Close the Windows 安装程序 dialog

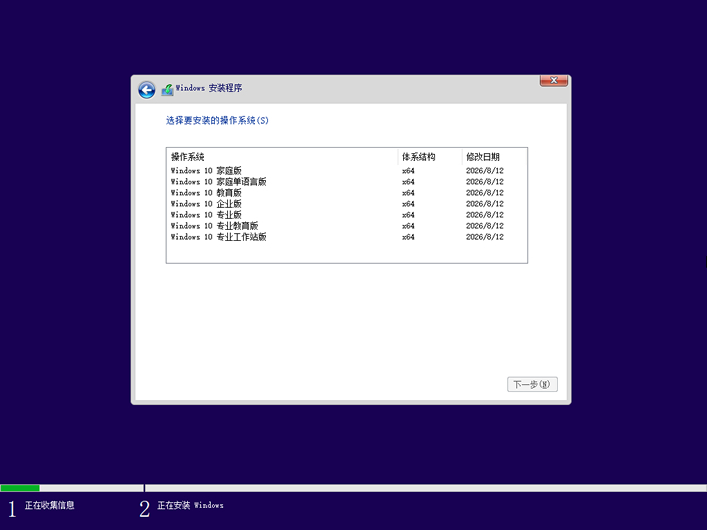[x=554, y=80]
